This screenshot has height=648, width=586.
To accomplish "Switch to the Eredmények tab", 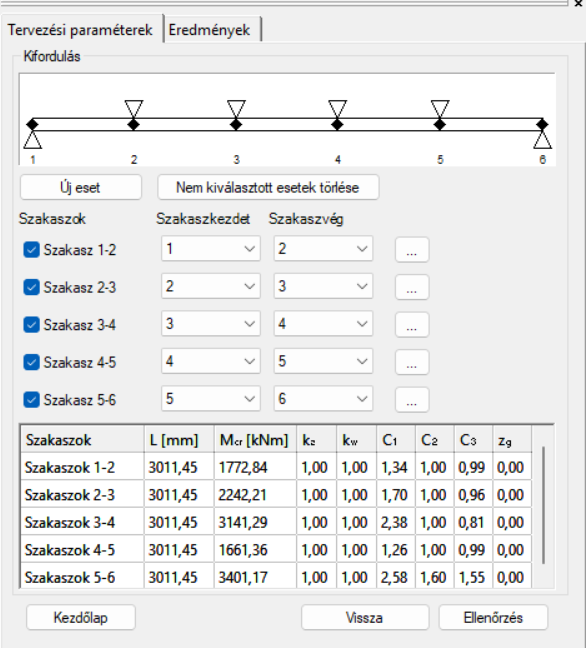I will (210, 30).
